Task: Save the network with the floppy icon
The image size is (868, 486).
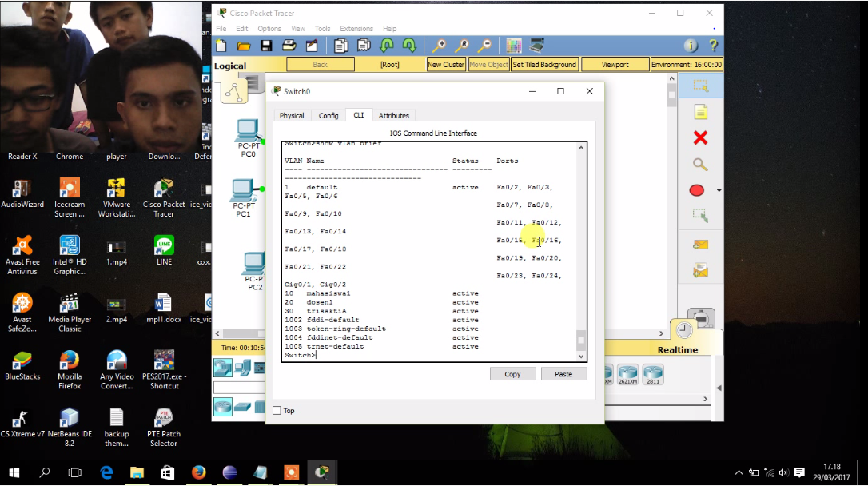Action: click(x=266, y=46)
